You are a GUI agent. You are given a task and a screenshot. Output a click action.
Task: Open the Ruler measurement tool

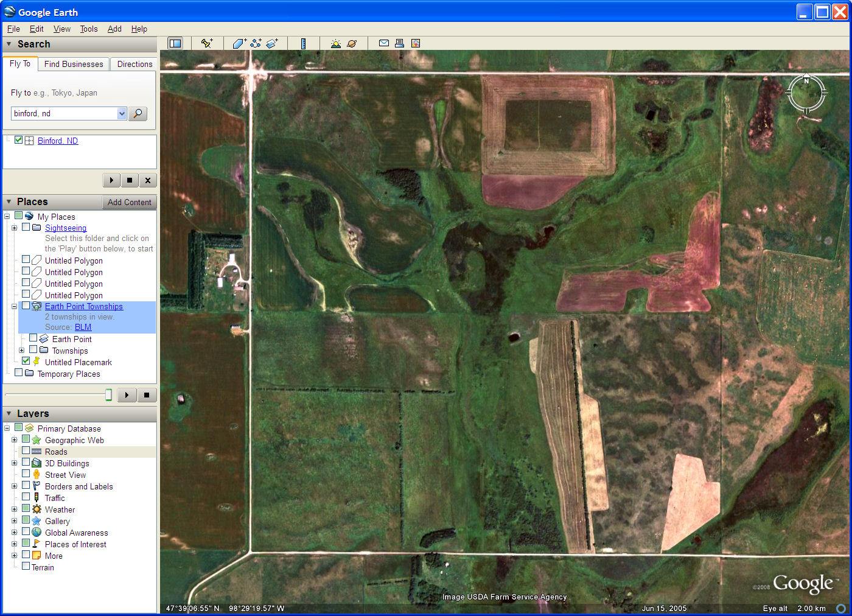(303, 43)
